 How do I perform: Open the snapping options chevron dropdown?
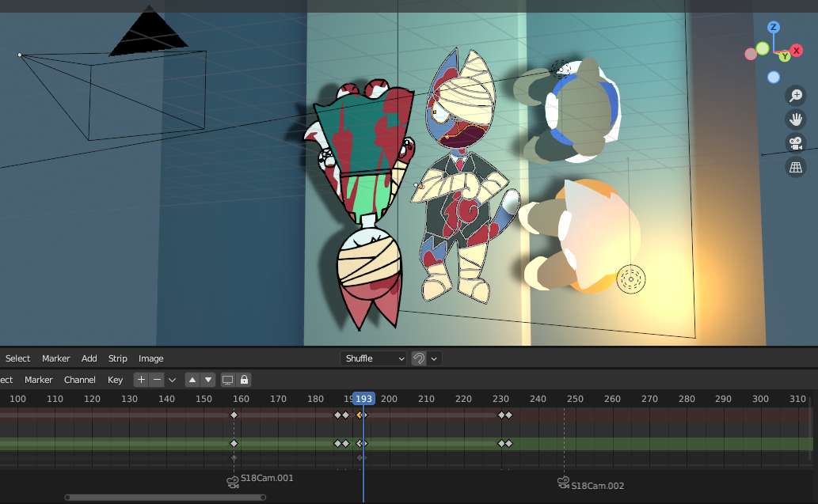pos(434,358)
